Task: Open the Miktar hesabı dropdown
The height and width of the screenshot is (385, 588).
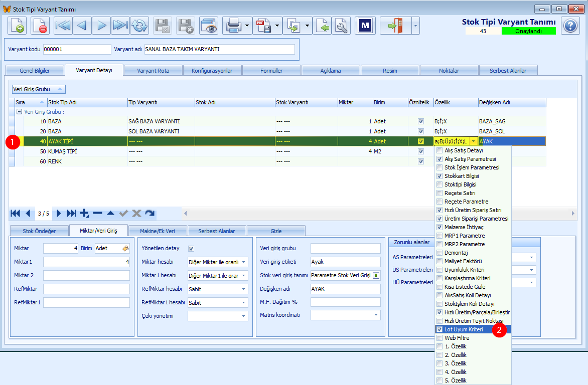Action: click(x=244, y=262)
